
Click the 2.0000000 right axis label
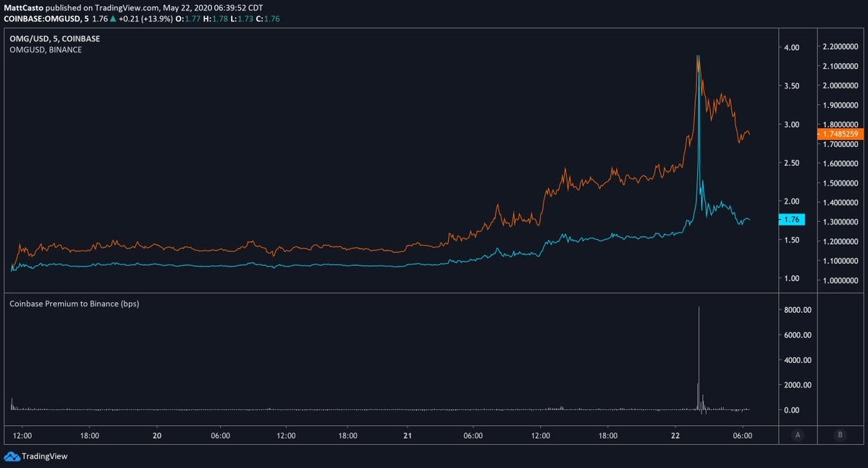pyautogui.click(x=840, y=85)
